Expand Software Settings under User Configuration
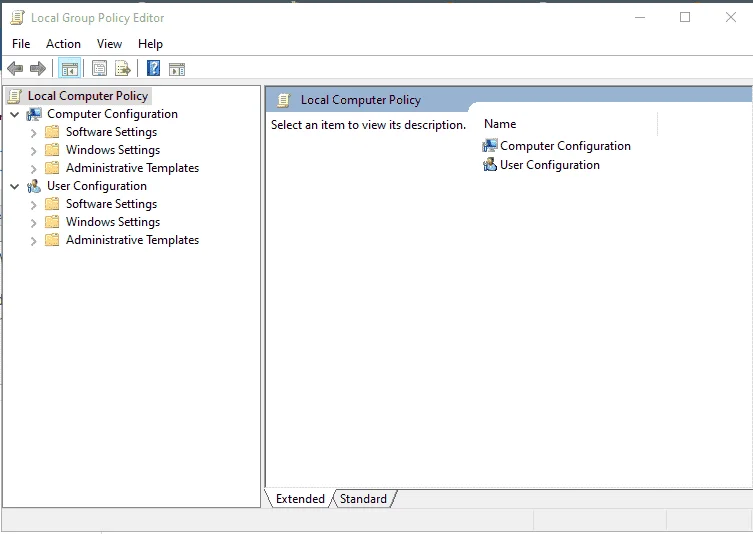 tap(33, 205)
